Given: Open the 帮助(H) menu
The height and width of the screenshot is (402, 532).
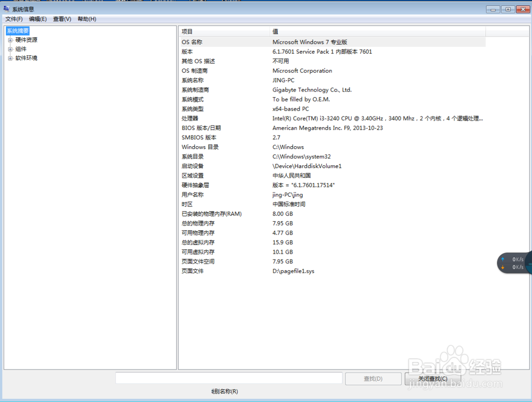Looking at the screenshot, I should (87, 19).
